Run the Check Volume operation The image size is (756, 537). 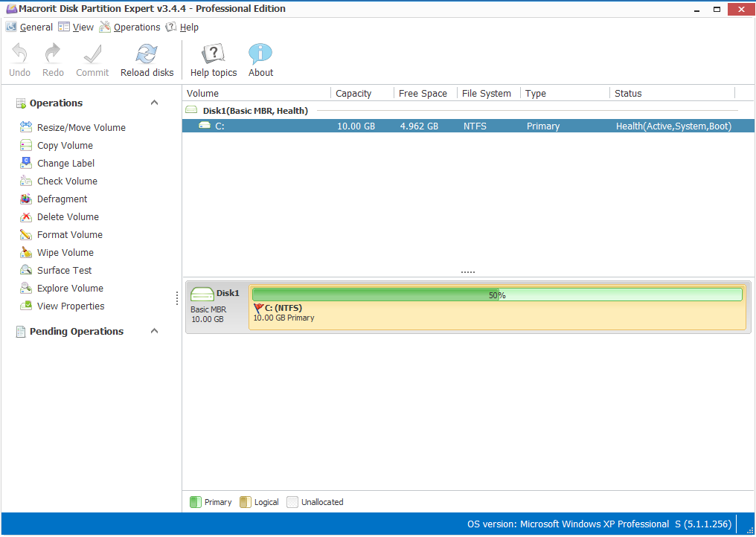[67, 181]
